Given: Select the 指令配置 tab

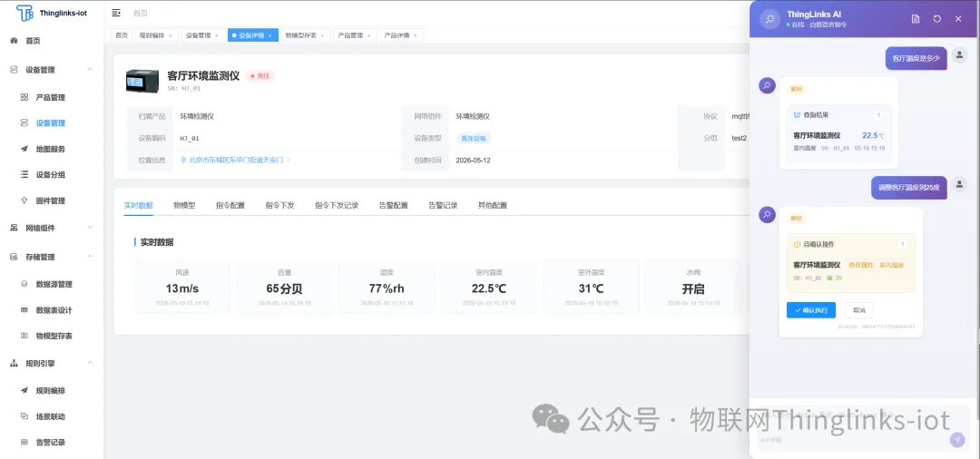Looking at the screenshot, I should (x=230, y=205).
